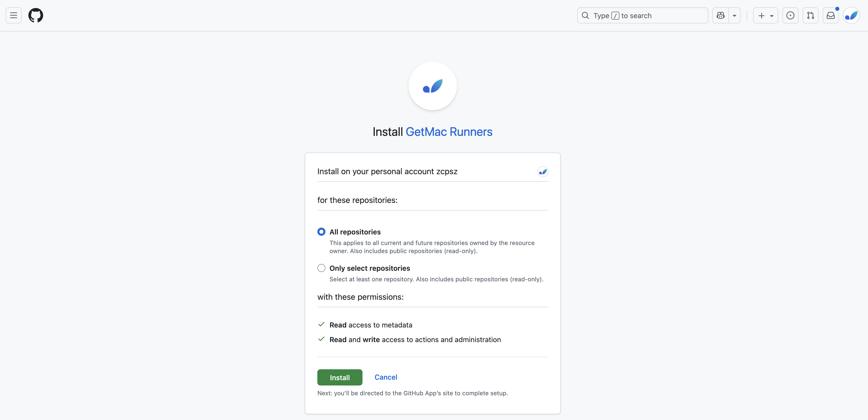Click the search bar to type a query
Viewport: 868px width, 420px height.
pyautogui.click(x=642, y=15)
